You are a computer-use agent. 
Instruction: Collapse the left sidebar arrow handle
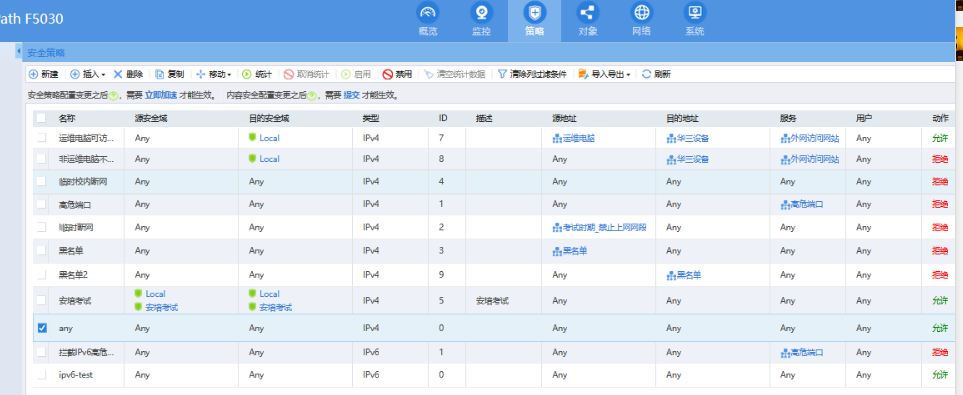click(18, 51)
